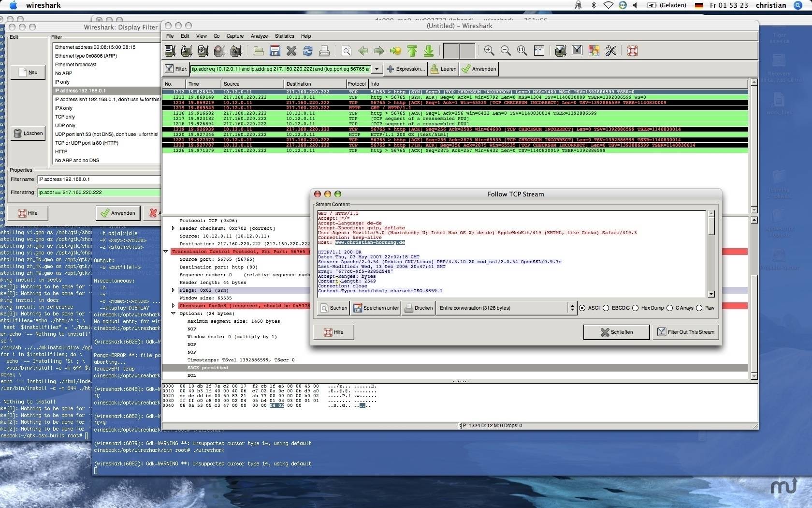Open coloring rules toolbar icon
This screenshot has width=812, height=508.
(x=594, y=51)
